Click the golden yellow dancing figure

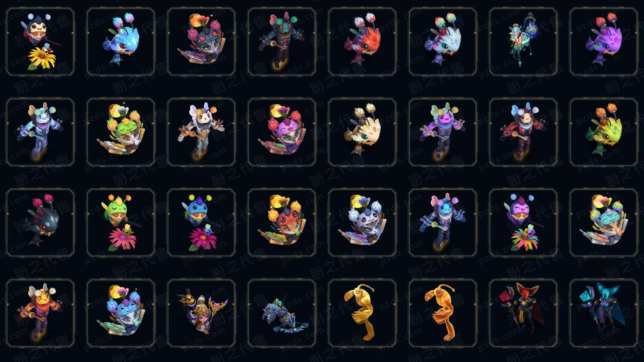[x=362, y=313]
